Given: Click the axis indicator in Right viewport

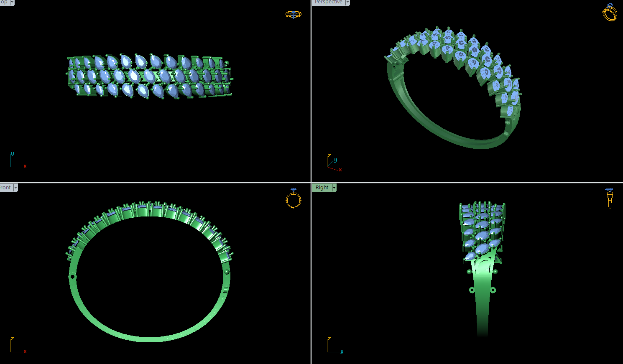Looking at the screenshot, I should click(x=334, y=346).
